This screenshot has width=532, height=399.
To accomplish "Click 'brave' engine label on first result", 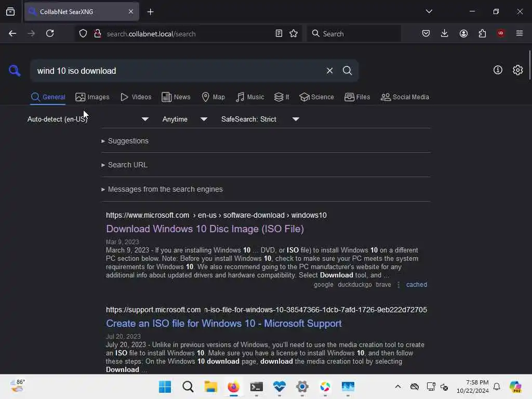I will (383, 285).
